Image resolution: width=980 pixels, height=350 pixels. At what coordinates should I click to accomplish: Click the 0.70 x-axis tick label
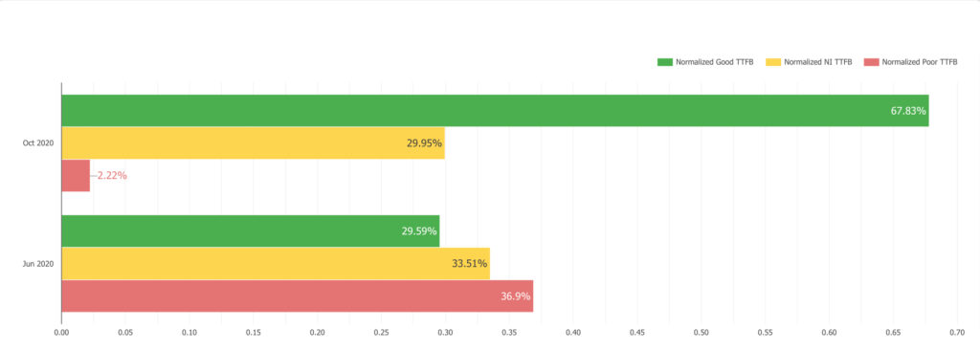(x=957, y=332)
